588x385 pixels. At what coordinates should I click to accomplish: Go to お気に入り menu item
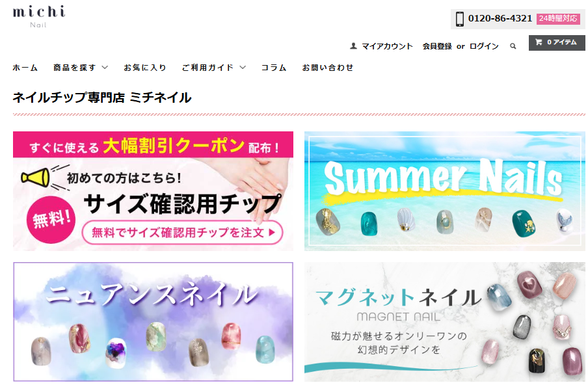tap(145, 68)
